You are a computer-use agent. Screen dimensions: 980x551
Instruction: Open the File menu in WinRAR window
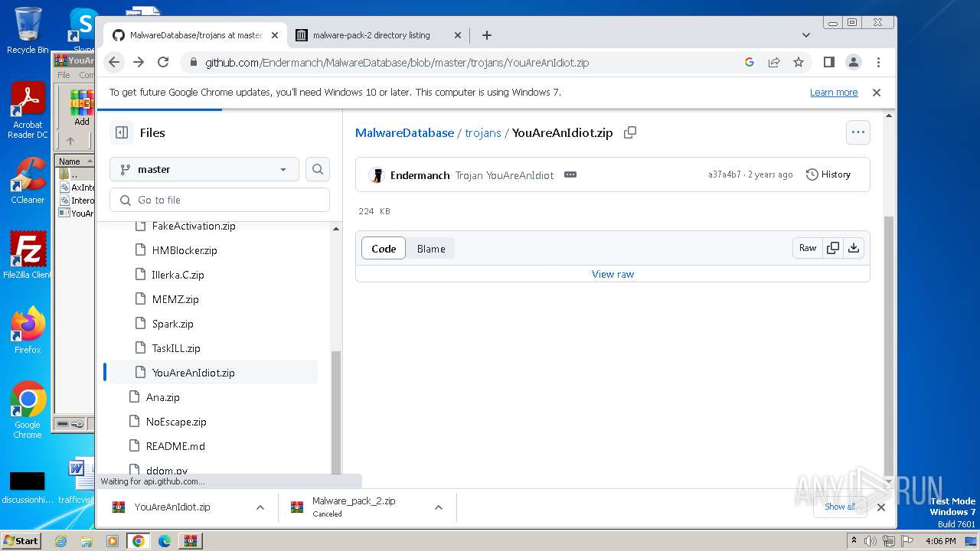click(64, 75)
